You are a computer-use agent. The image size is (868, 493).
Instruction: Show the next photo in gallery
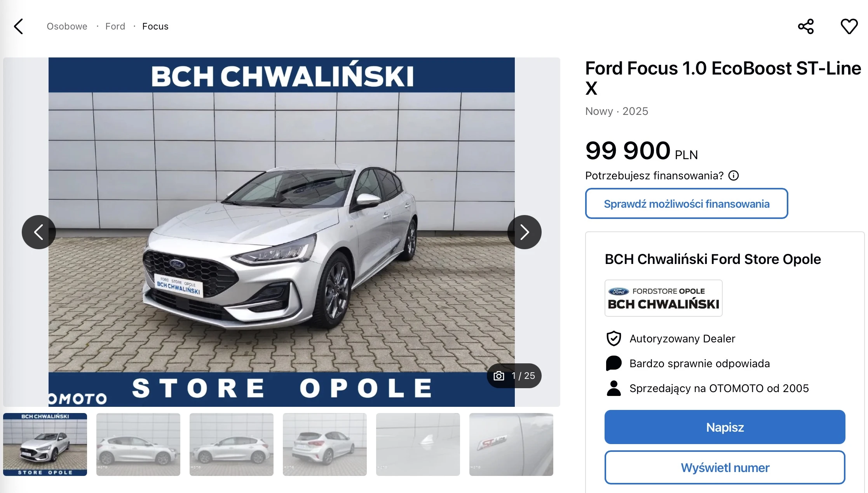click(x=524, y=232)
